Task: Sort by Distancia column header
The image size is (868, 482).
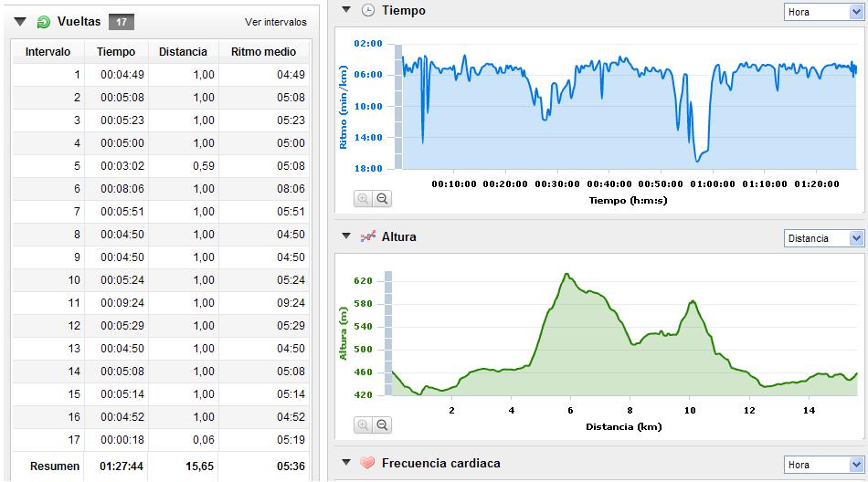Action: click(x=183, y=51)
